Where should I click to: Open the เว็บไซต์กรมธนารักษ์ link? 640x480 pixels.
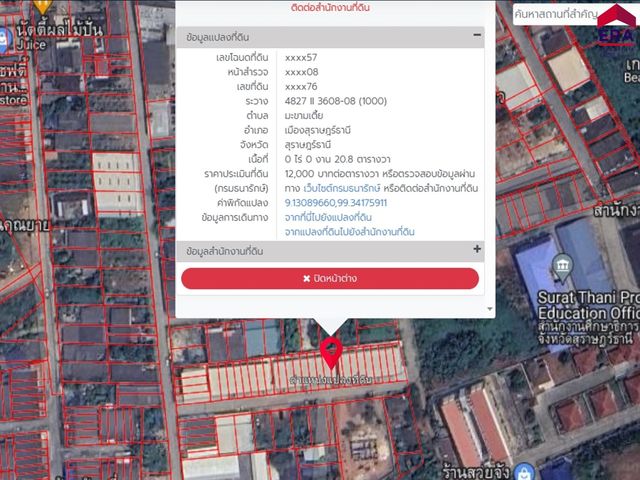tap(342, 188)
